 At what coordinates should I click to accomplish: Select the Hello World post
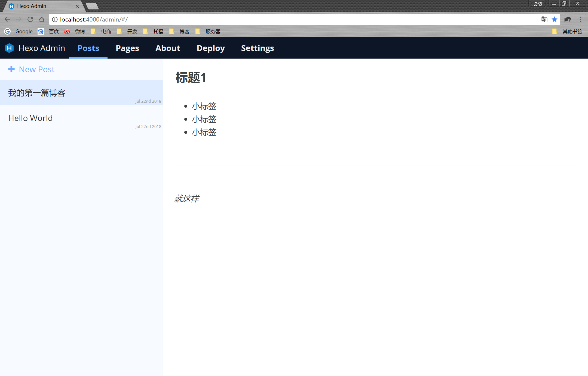point(30,118)
